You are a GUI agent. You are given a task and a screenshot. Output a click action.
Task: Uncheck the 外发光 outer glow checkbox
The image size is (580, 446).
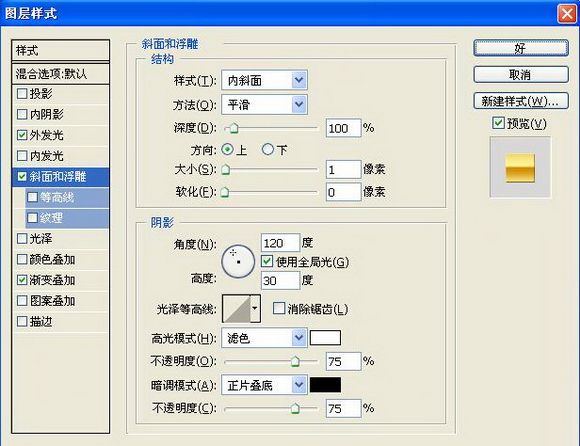pos(22,135)
